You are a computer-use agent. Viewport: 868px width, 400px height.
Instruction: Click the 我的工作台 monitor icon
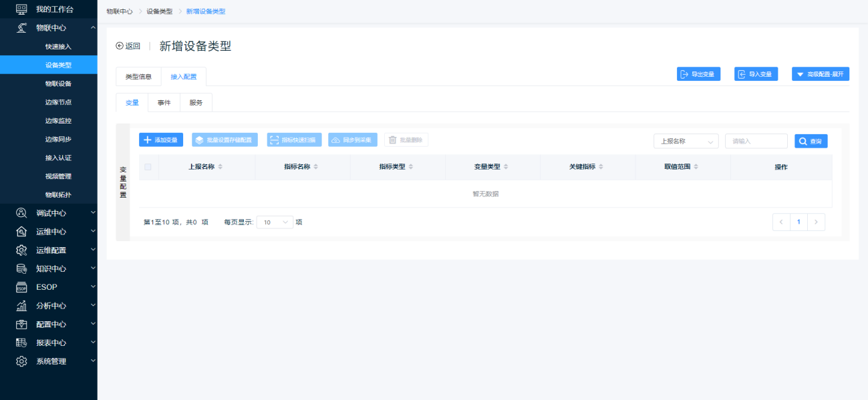[x=21, y=9]
